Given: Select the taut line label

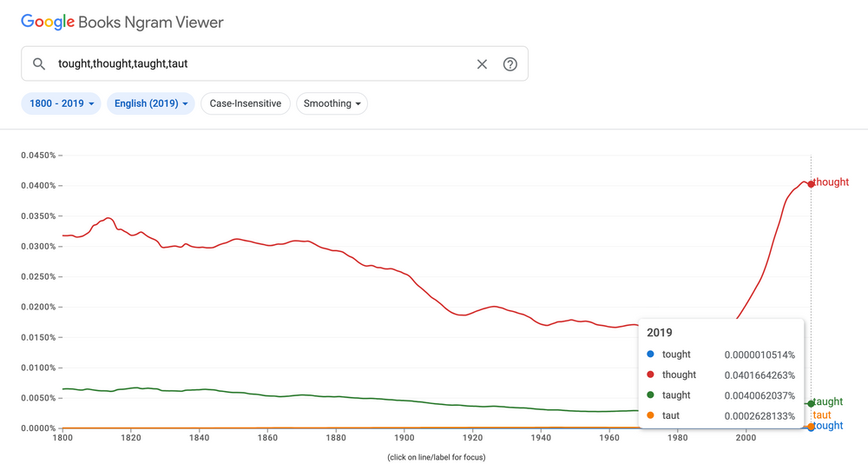Looking at the screenshot, I should point(822,415).
